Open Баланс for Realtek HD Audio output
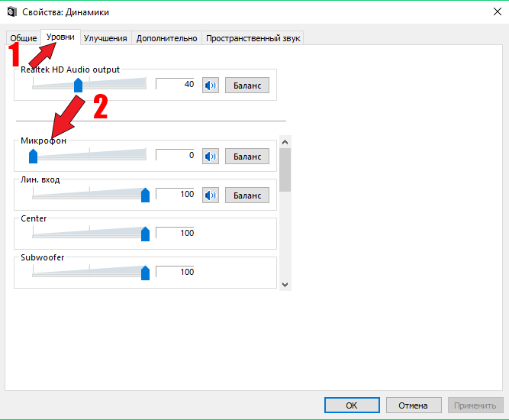 coord(246,85)
